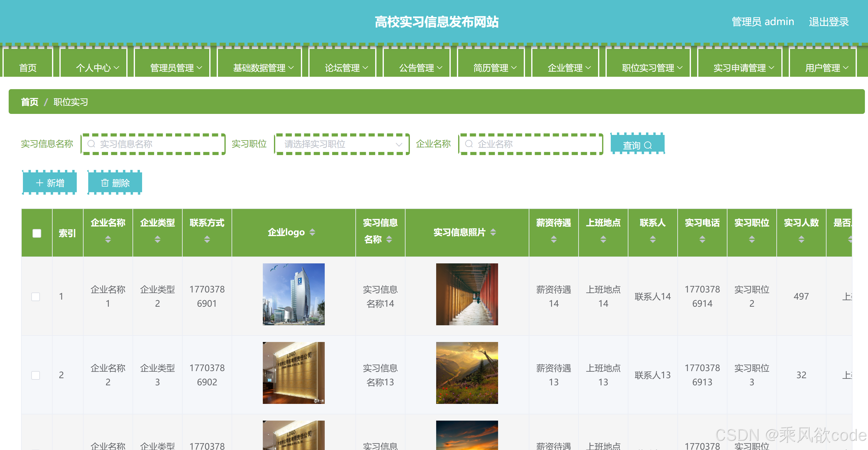Sort by 实习信息照片 column arrows
Screen dimensions: 868x450
click(493, 232)
